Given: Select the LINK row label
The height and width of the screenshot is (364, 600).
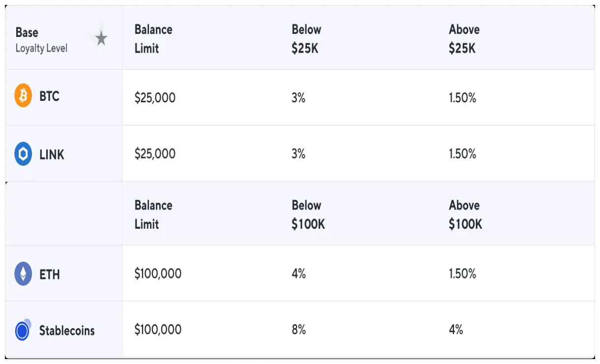Looking at the screenshot, I should (x=52, y=154).
